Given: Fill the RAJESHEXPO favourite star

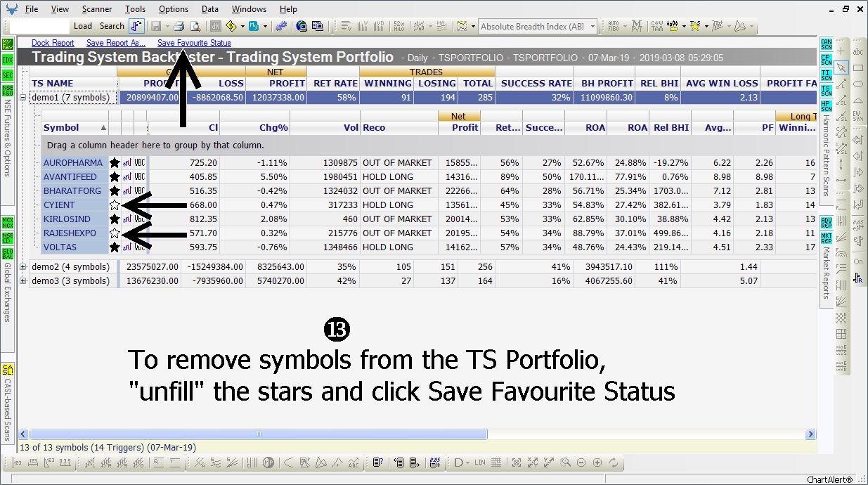Looking at the screenshot, I should [x=115, y=233].
